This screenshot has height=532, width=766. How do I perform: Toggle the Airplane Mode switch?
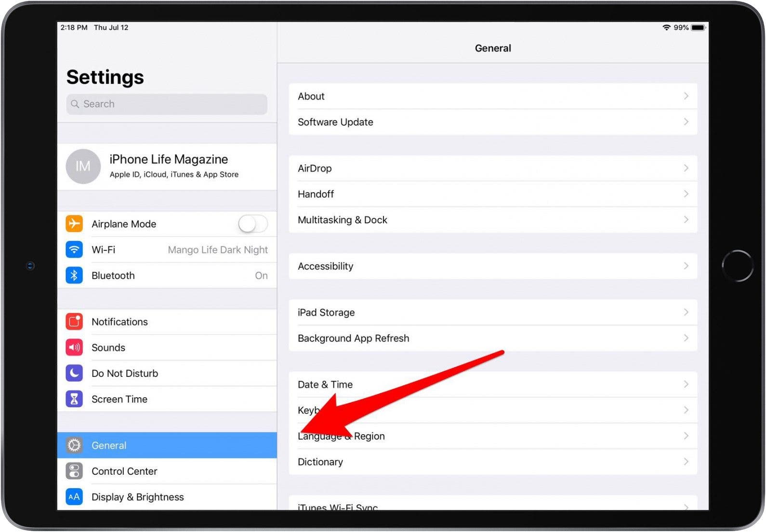point(253,224)
